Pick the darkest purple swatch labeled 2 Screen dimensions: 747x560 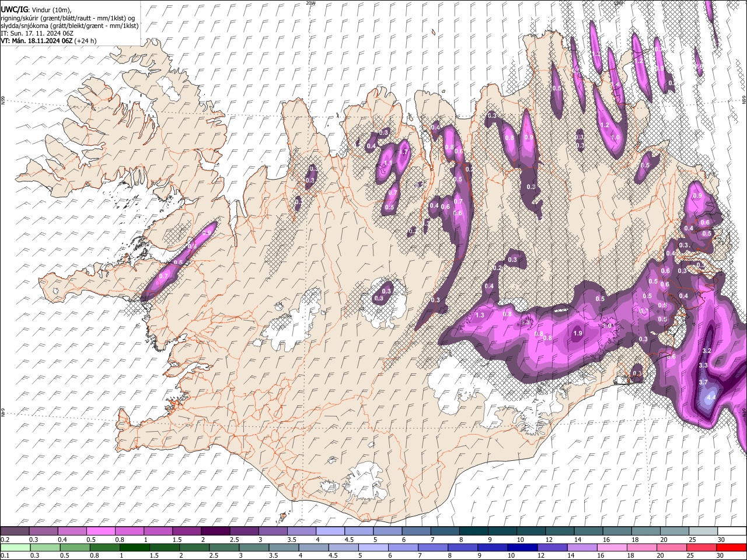[x=215, y=531]
